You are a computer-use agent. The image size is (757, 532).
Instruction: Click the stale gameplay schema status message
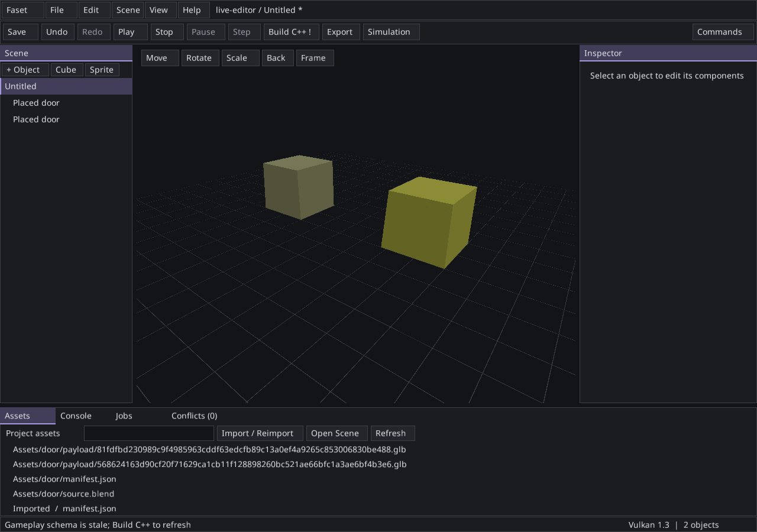(x=98, y=525)
